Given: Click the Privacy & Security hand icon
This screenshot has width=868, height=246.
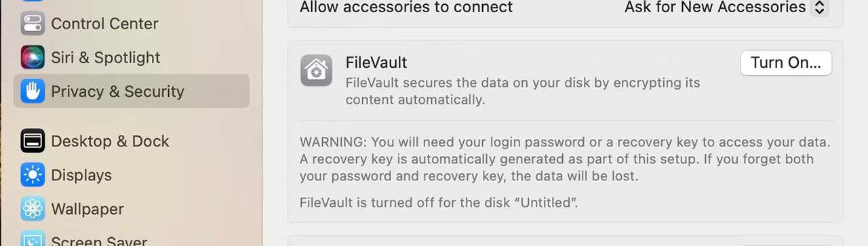Looking at the screenshot, I should (33, 91).
